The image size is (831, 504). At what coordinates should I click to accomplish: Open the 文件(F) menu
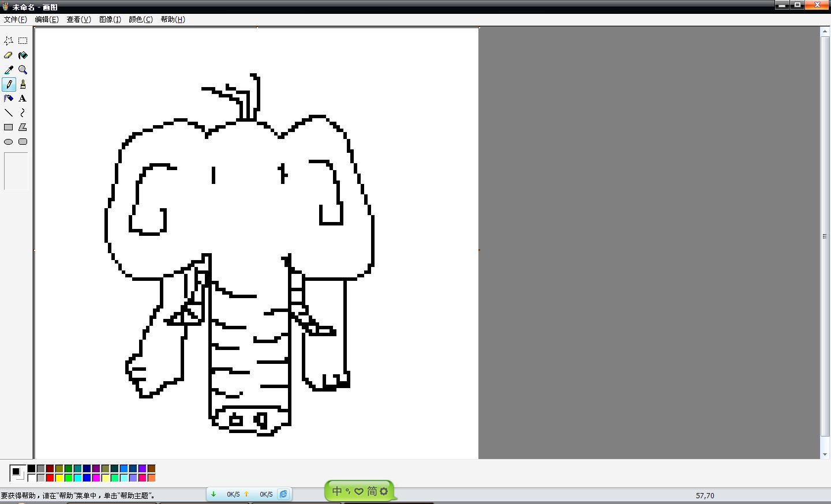(x=16, y=19)
